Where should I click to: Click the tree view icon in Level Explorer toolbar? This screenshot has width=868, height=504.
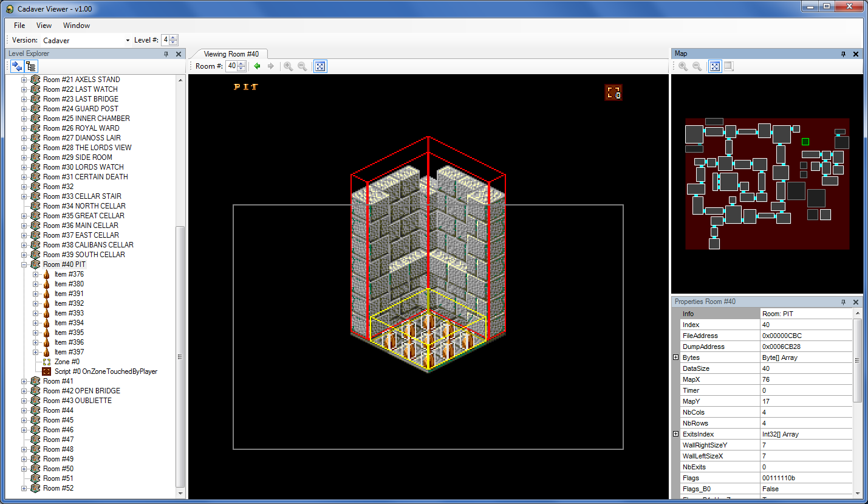31,67
